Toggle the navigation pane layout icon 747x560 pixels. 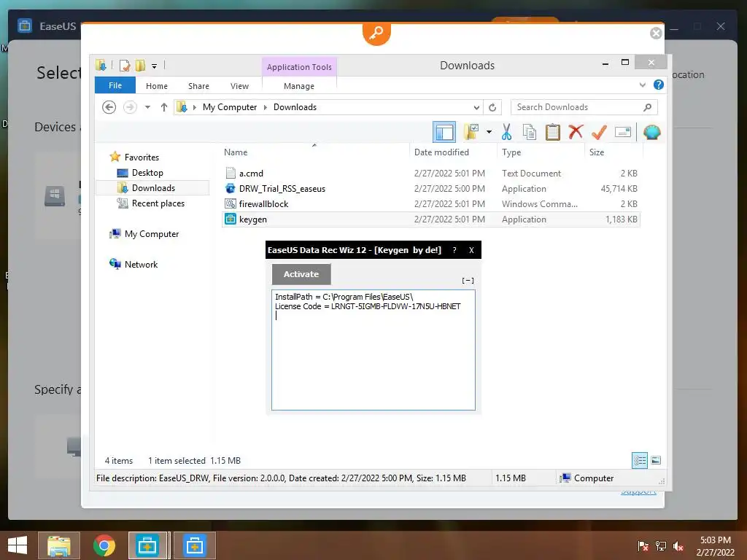[x=444, y=132]
